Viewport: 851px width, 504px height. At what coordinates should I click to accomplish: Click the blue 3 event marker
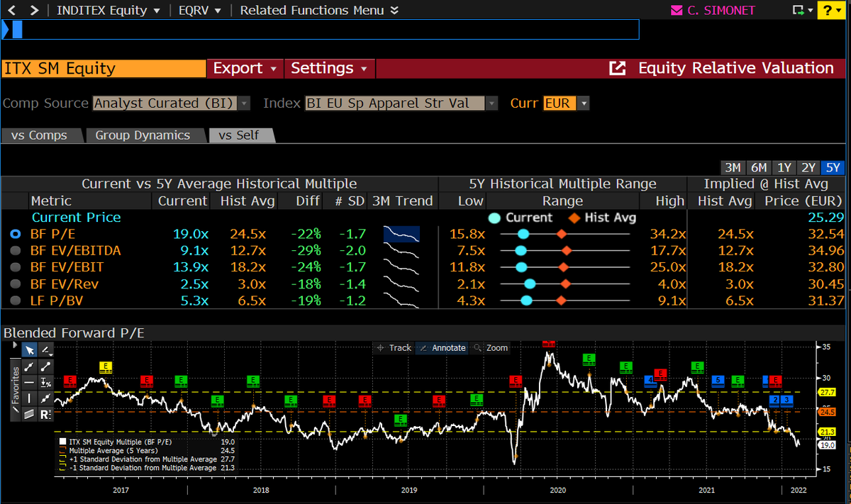coord(787,400)
